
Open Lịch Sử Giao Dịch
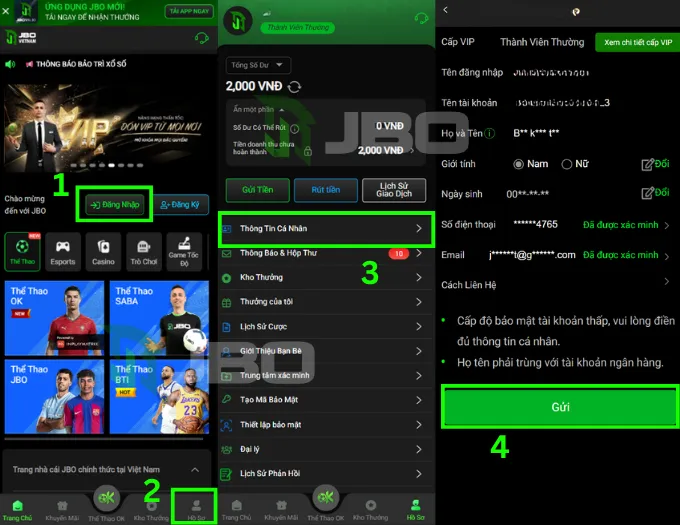(x=394, y=190)
